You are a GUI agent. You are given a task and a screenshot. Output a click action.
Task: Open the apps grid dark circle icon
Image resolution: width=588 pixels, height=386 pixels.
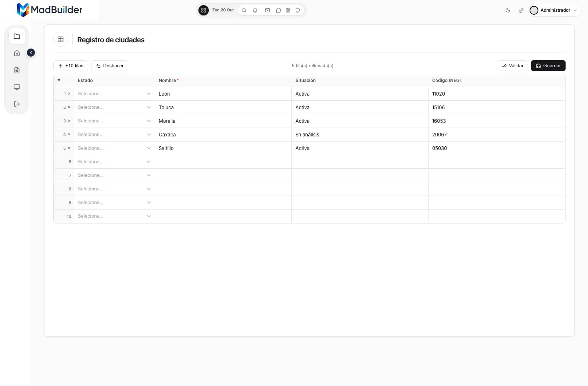pos(204,10)
